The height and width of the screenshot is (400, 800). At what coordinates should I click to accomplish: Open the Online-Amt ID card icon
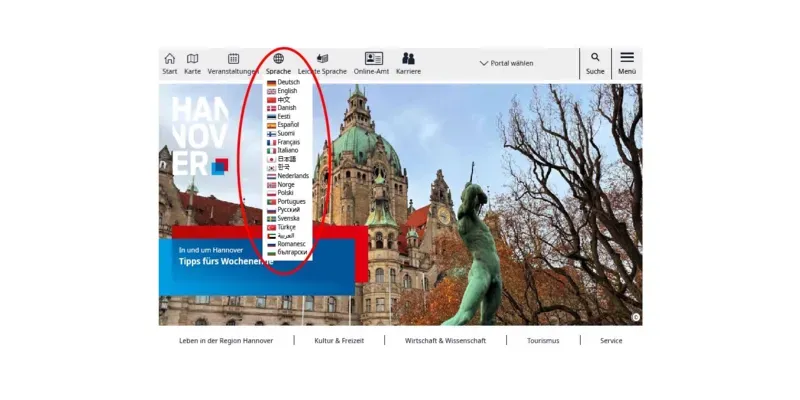pos(373,58)
